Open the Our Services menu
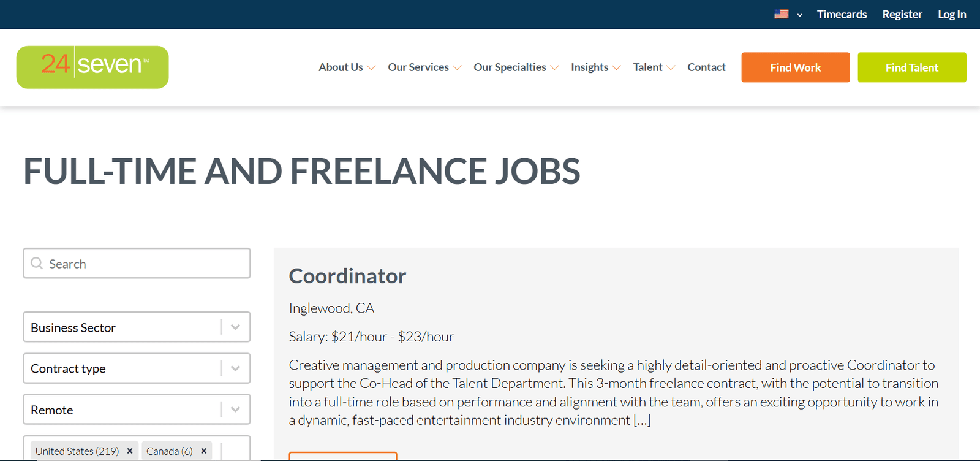The width and height of the screenshot is (980, 461). click(x=424, y=67)
